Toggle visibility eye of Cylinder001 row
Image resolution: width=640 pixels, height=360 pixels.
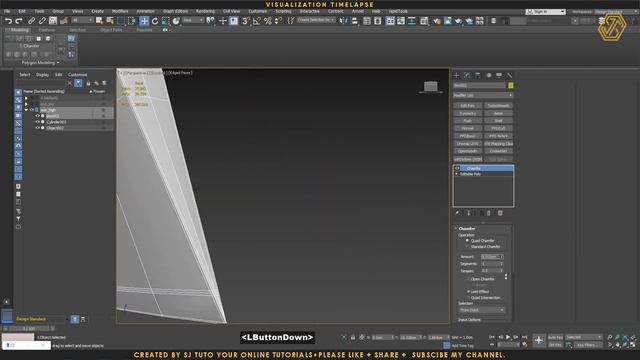(x=37, y=122)
